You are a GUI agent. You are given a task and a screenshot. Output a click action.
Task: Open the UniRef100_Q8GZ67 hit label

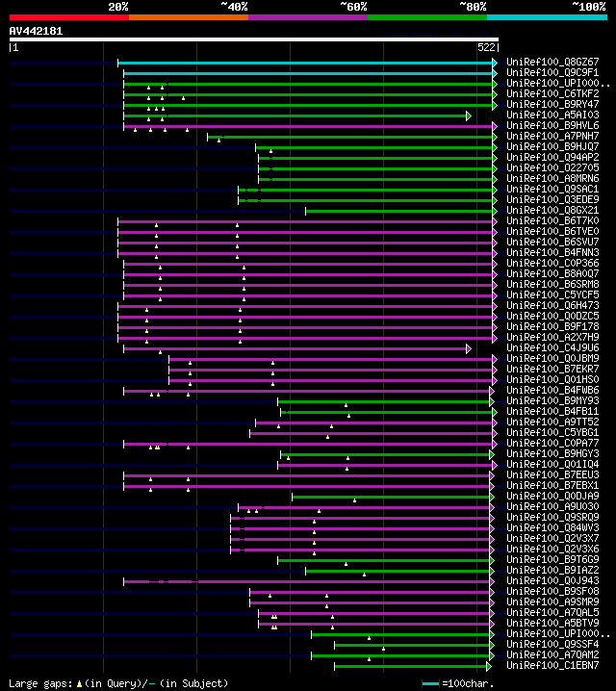pos(552,63)
